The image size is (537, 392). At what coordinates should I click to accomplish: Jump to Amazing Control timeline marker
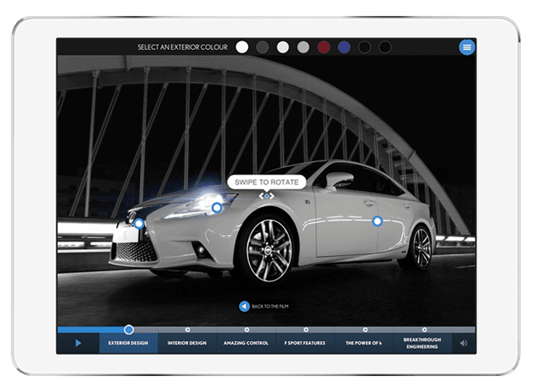(247, 330)
